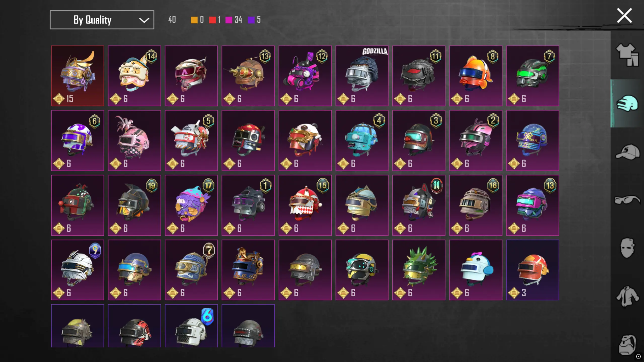Click the dropdown chevron arrow next to By Quality
The image size is (644, 362).
[144, 20]
